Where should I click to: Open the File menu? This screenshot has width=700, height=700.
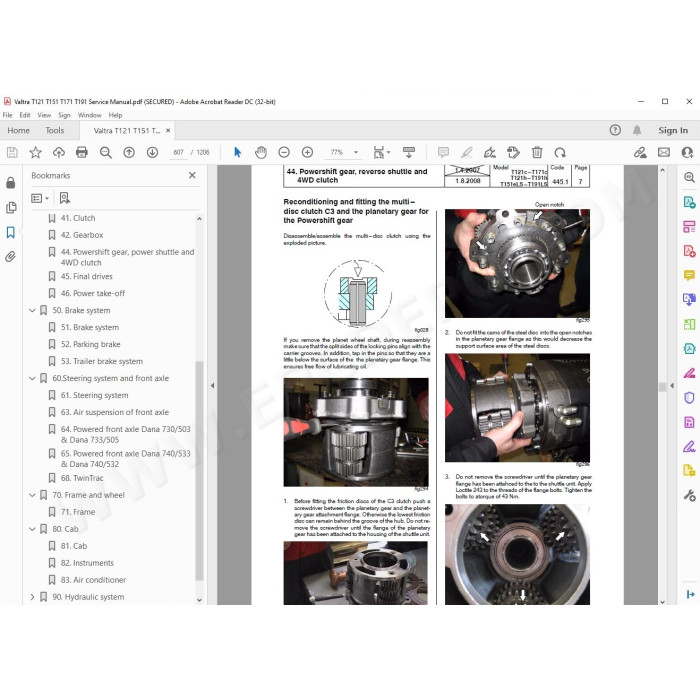click(8, 115)
